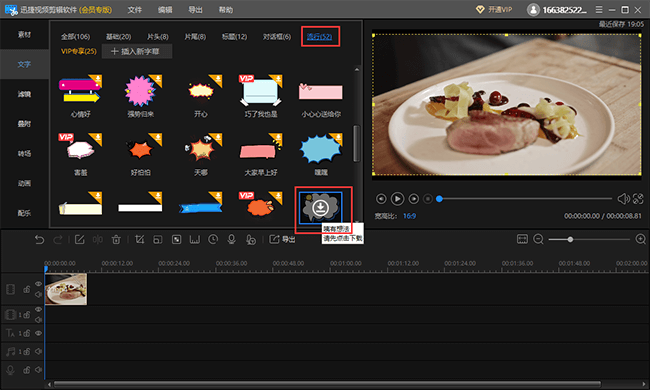
Task: Open the VIP专享(25) category
Action: click(79, 51)
